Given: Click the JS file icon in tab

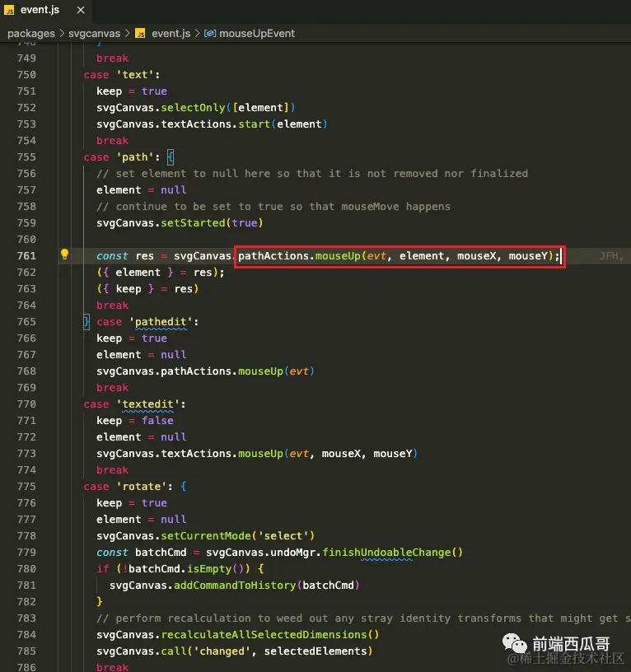Looking at the screenshot, I should pos(9,10).
